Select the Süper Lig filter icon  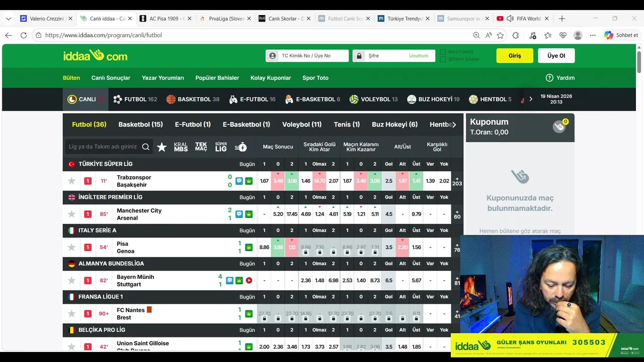pyautogui.click(x=221, y=147)
